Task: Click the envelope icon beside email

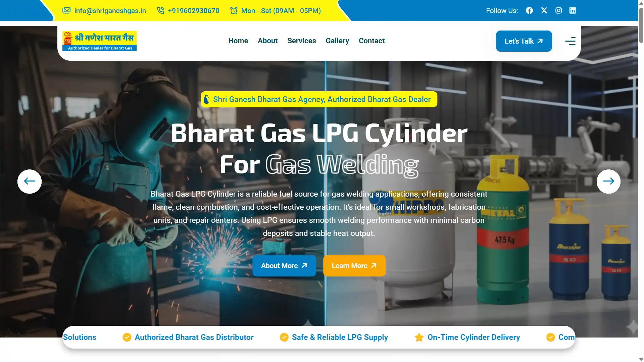Action: 66,11
